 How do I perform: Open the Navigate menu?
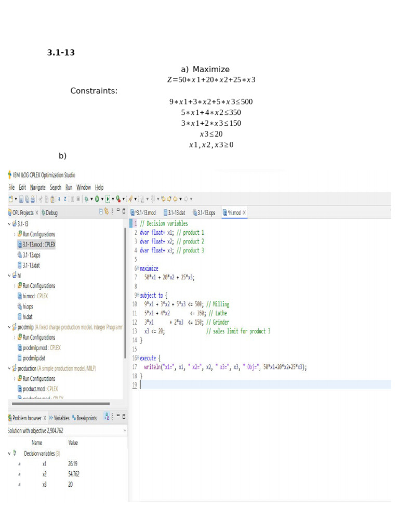(37, 187)
